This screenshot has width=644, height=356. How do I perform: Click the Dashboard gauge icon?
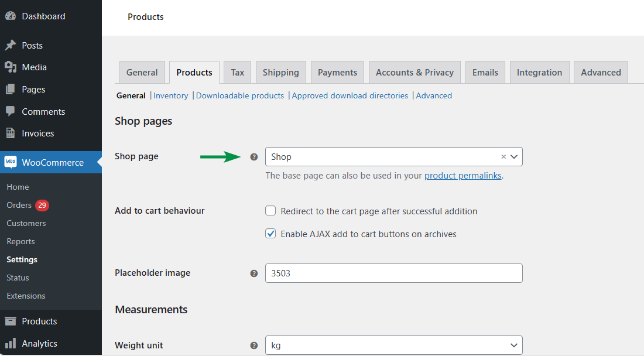tap(11, 16)
